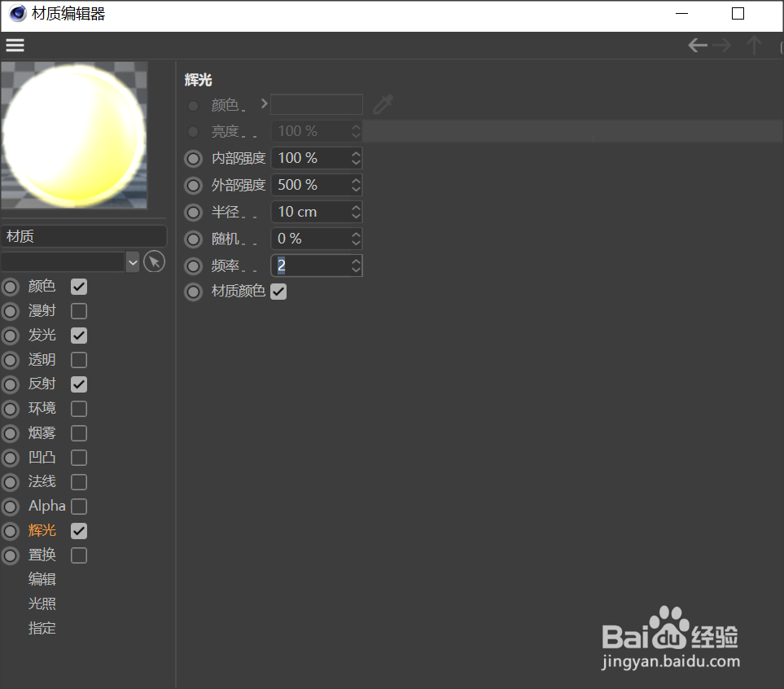Viewport: 784px width, 689px height.
Task: Enable the 透明 channel checkbox
Action: pyautogui.click(x=78, y=359)
